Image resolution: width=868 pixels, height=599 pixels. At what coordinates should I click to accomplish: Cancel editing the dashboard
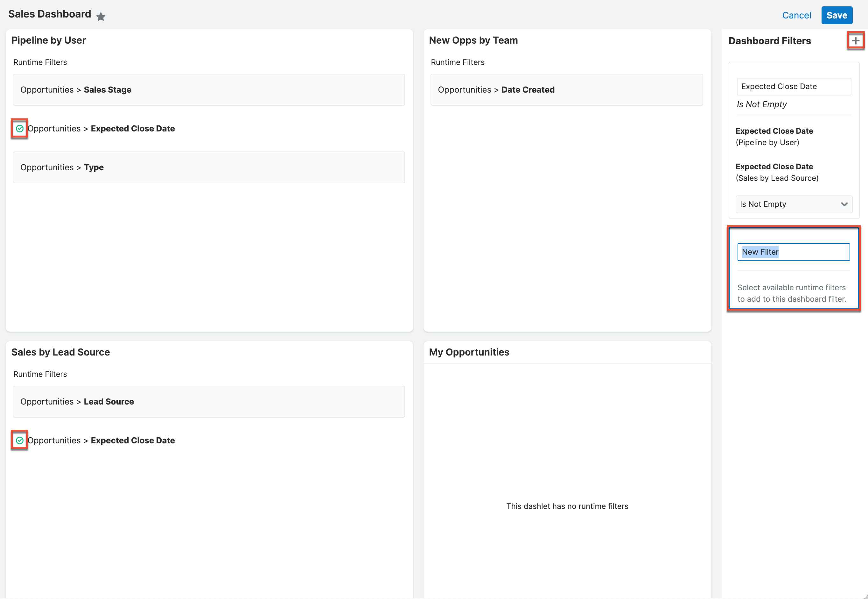[x=797, y=15]
